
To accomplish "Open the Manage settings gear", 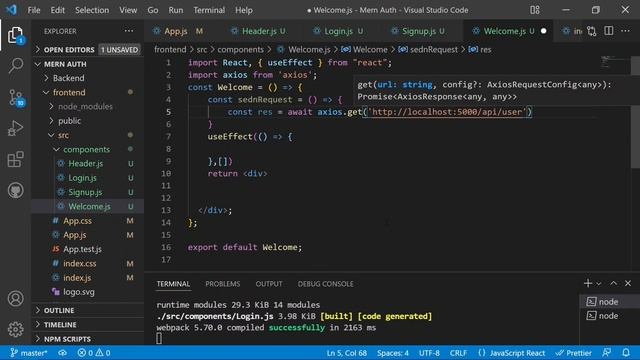I will pos(16,329).
